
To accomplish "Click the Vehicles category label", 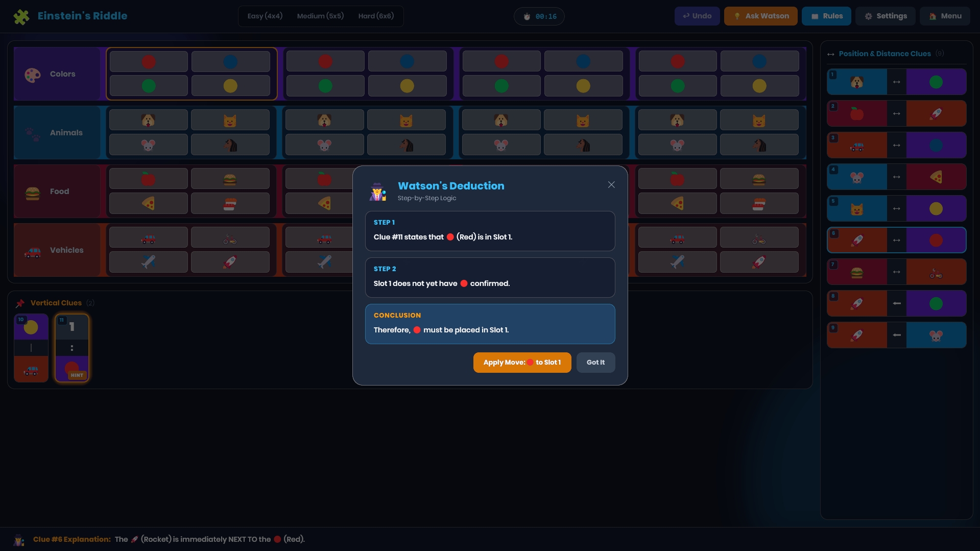I will click(57, 250).
